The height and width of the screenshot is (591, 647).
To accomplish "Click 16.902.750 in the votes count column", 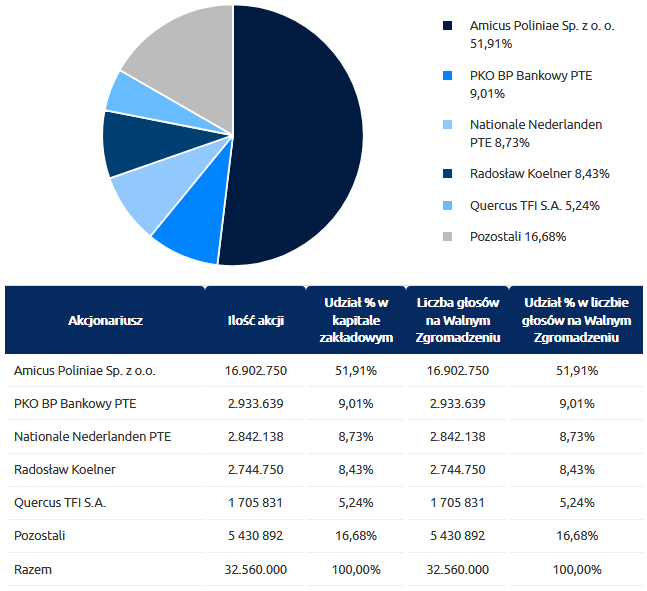I will click(x=458, y=371).
